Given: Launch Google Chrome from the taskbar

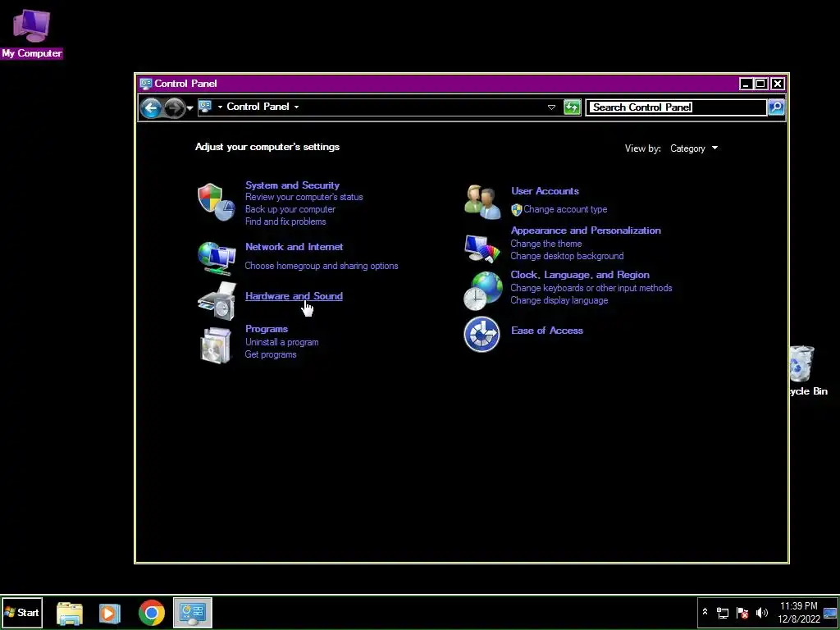Looking at the screenshot, I should [152, 613].
